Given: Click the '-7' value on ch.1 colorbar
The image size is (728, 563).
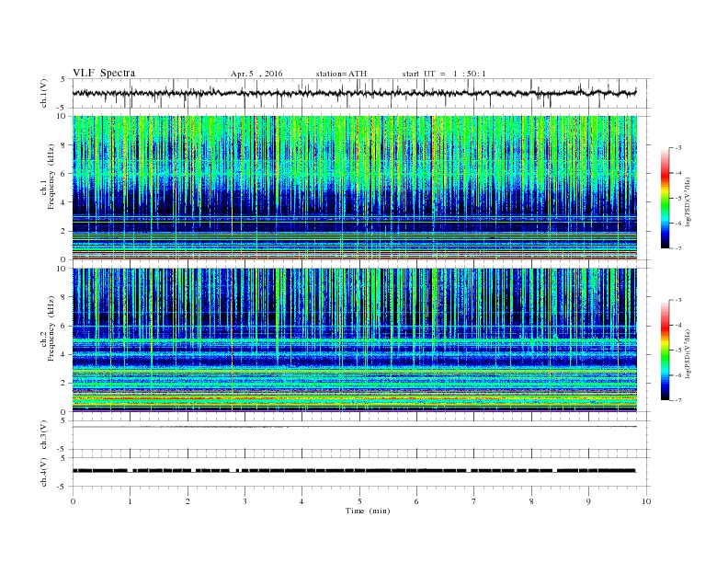Looking at the screenshot, I should click(x=678, y=248).
